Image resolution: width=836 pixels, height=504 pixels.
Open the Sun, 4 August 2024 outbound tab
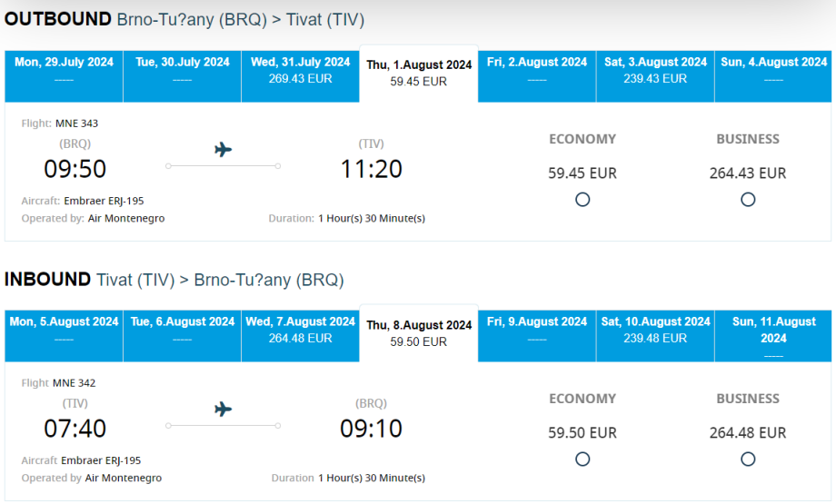(x=773, y=70)
